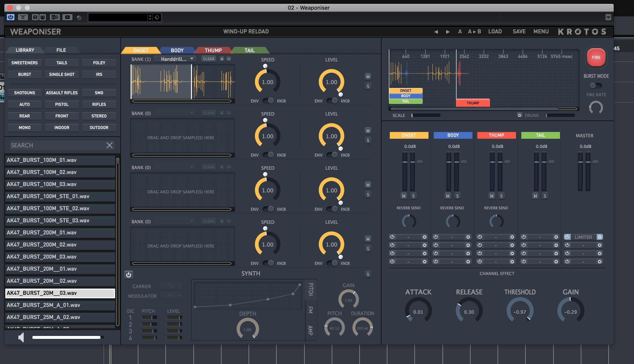The height and width of the screenshot is (364, 634).
Task: Enable first ONSET effect slot power
Action: coord(392,237)
